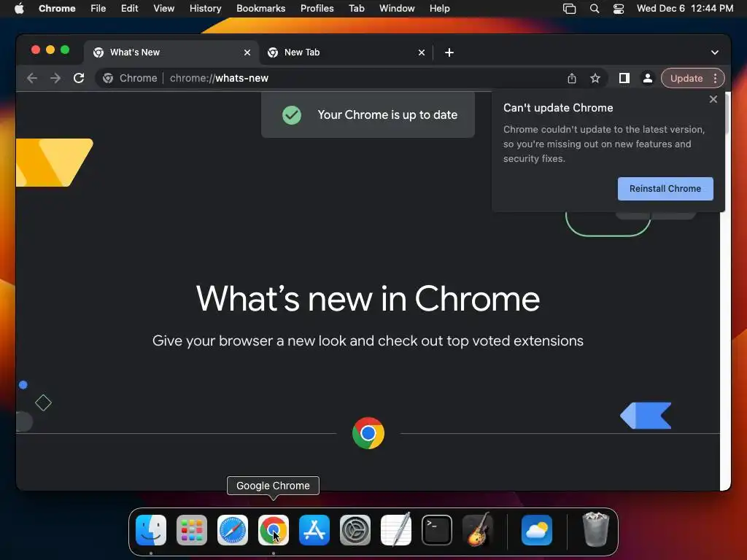The width and height of the screenshot is (747, 560).
Task: Click the Update button in toolbar
Action: coord(686,78)
